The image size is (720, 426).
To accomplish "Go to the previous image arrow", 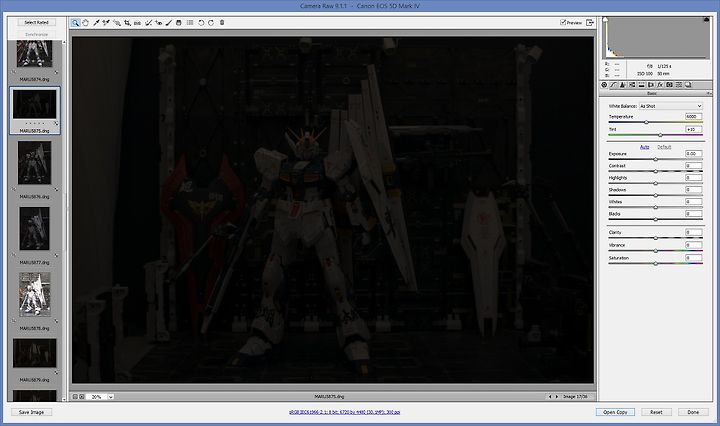I will [550, 397].
